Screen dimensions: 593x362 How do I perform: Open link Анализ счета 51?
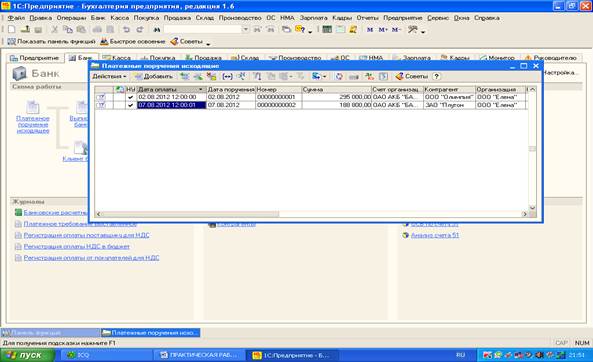point(435,235)
